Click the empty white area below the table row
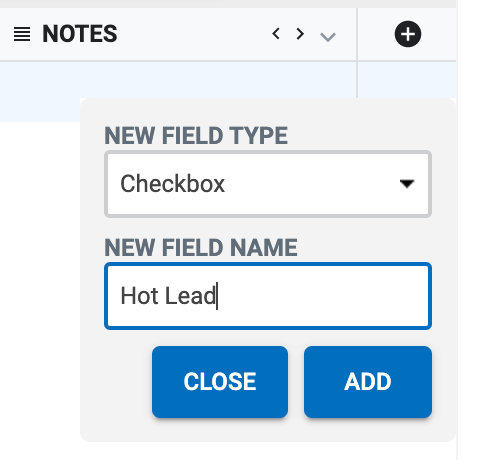 pyautogui.click(x=40, y=287)
